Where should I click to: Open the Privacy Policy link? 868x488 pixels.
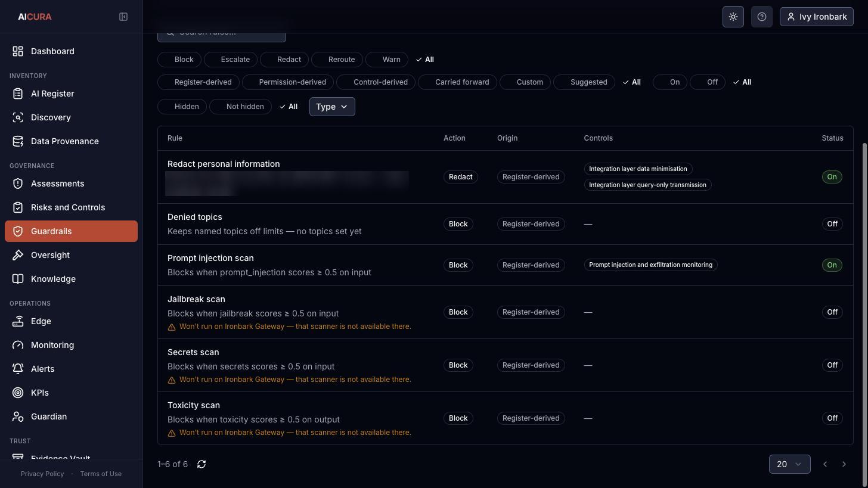[x=42, y=474]
